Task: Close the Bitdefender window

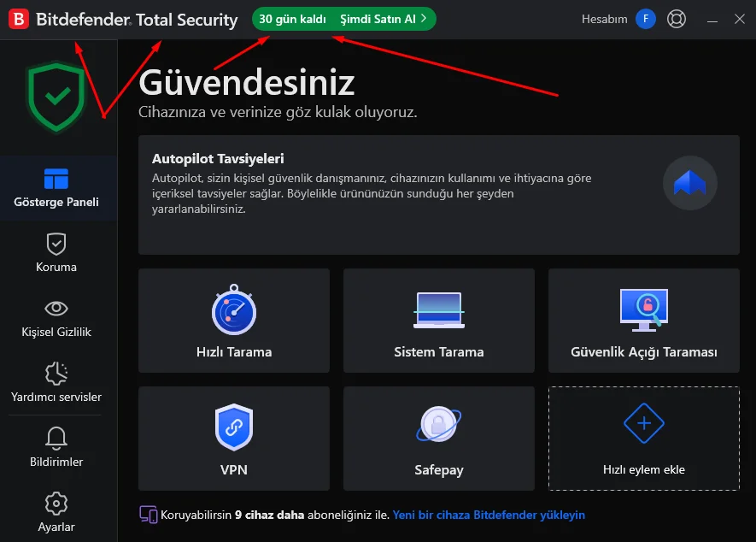Action: tap(740, 19)
